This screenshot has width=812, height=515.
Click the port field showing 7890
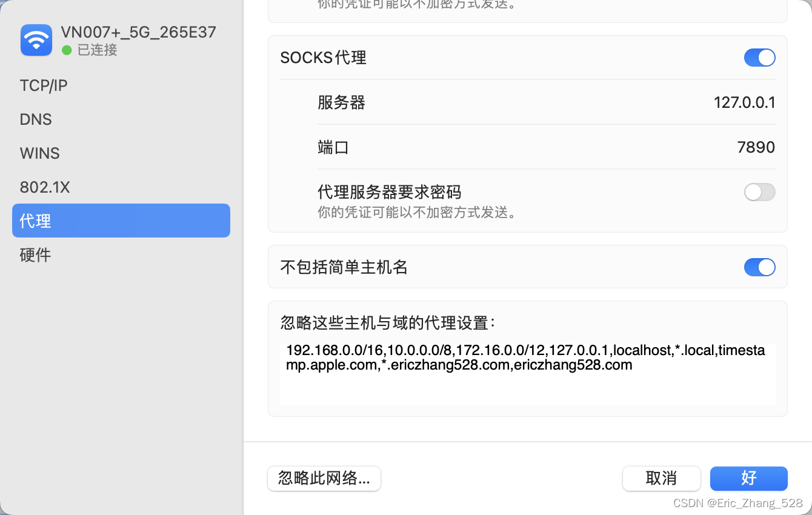tap(756, 147)
